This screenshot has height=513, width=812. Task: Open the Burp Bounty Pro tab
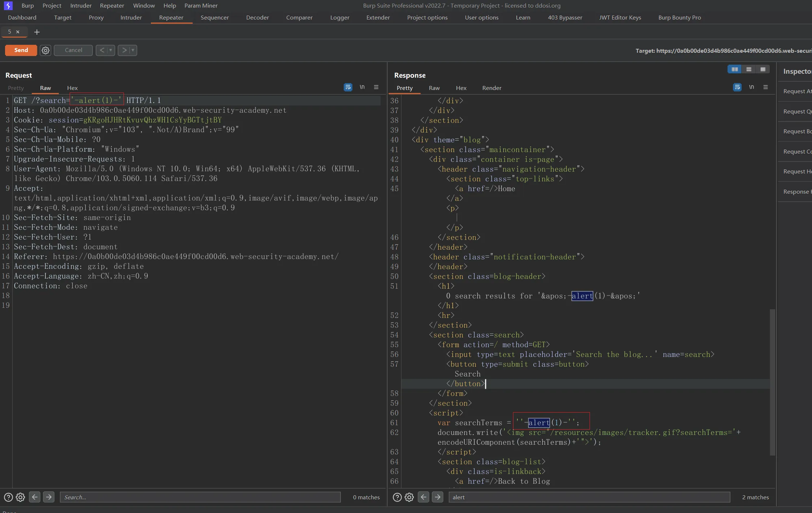pyautogui.click(x=679, y=17)
